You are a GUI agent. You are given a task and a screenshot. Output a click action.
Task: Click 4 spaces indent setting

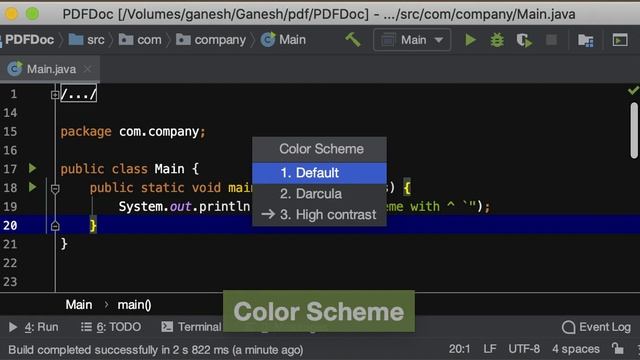coord(576,349)
